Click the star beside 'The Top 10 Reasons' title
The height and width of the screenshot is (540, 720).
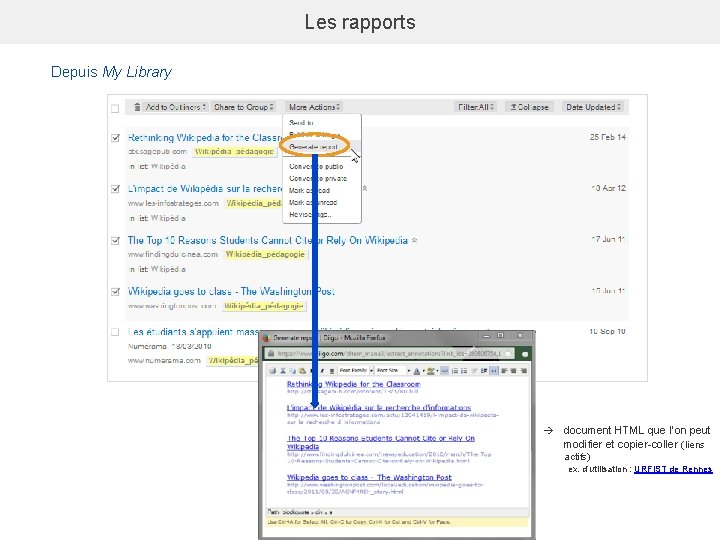414,240
